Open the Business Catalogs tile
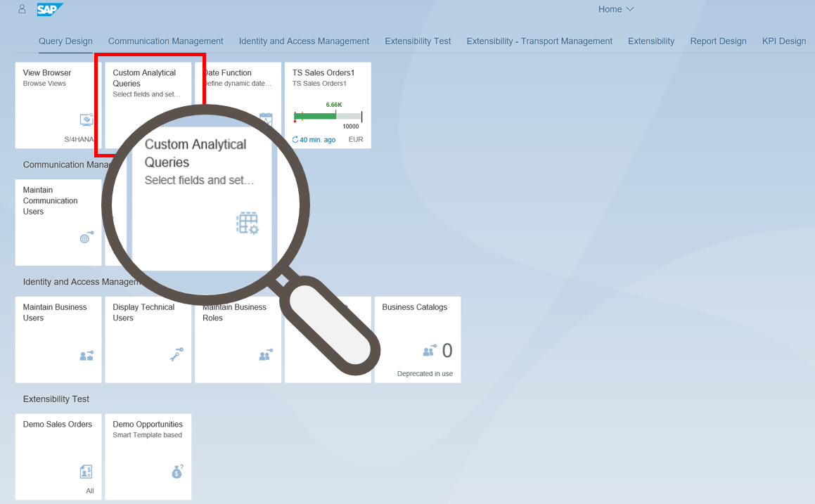815x504 pixels. pos(418,340)
